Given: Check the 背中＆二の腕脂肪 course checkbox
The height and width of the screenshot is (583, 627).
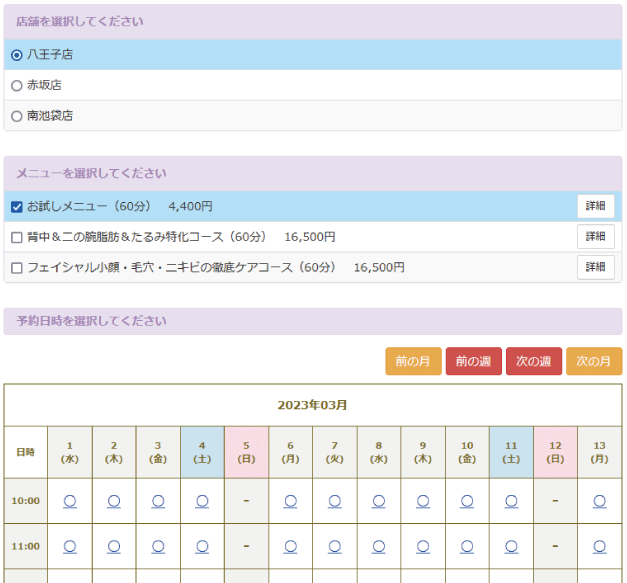Looking at the screenshot, I should [x=16, y=238].
